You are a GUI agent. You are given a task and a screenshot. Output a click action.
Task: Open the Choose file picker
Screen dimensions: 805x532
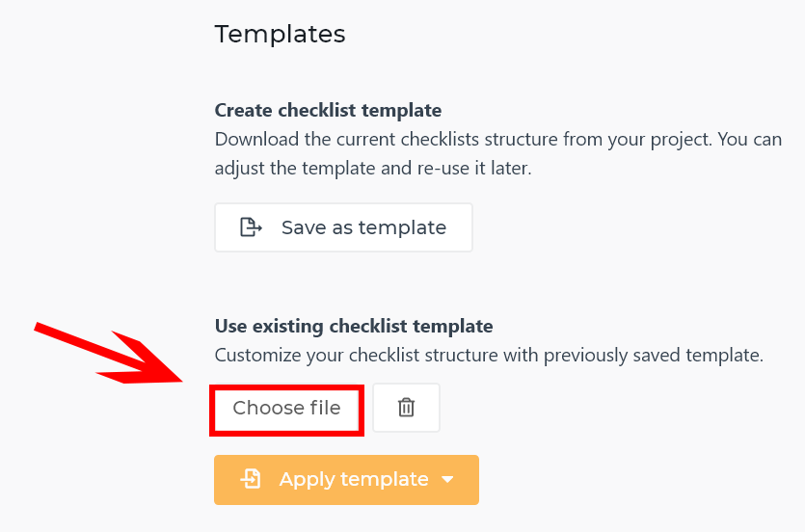[286, 408]
